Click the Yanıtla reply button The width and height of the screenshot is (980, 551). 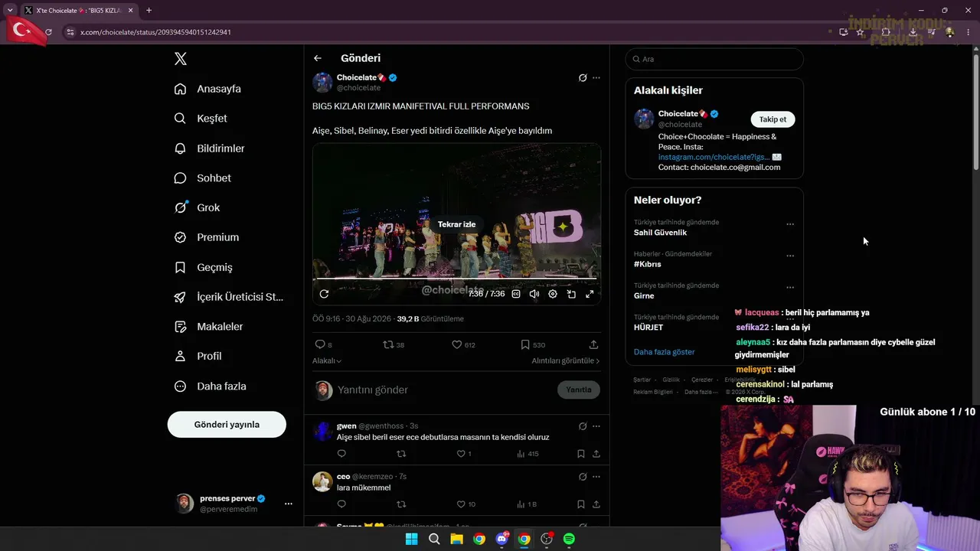(579, 390)
